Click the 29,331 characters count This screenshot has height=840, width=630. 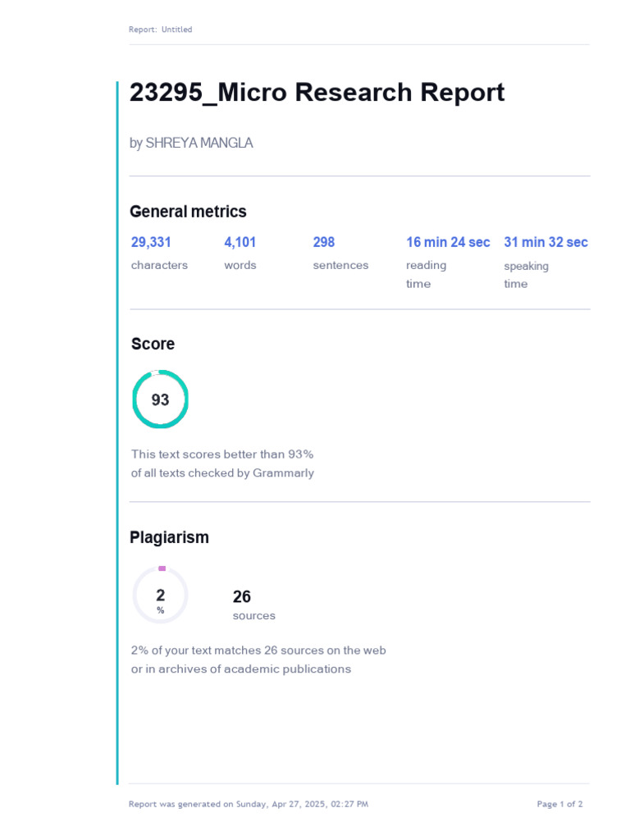[x=151, y=242]
